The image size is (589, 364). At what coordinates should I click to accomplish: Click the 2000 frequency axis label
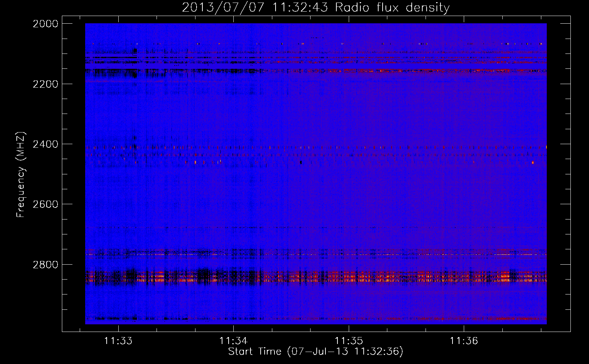pyautogui.click(x=46, y=24)
